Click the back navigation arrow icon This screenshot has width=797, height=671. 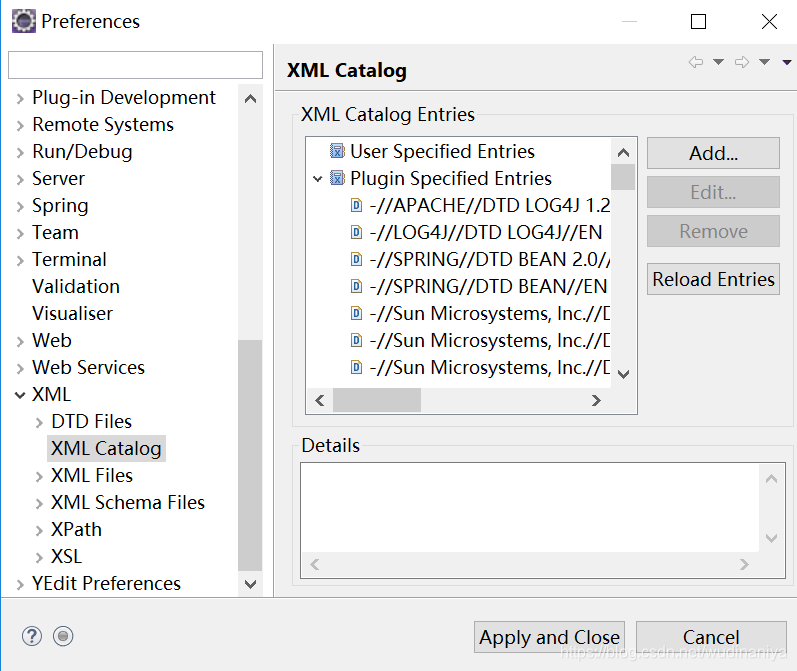[696, 62]
